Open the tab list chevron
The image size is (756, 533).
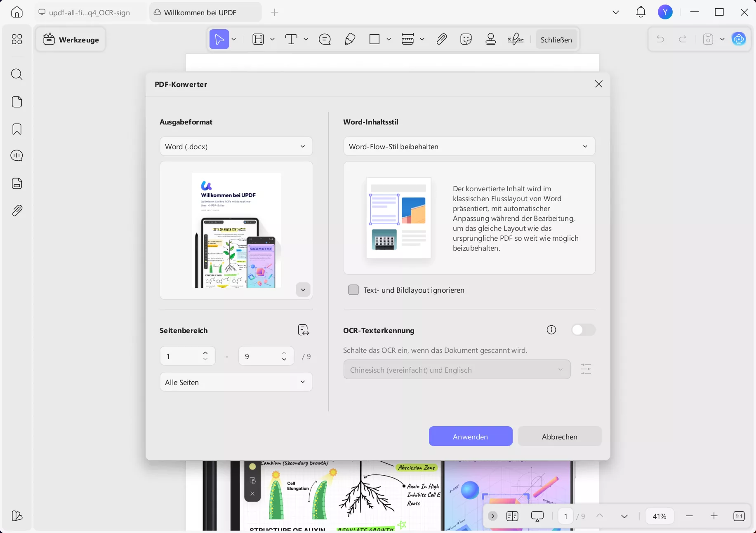click(616, 12)
